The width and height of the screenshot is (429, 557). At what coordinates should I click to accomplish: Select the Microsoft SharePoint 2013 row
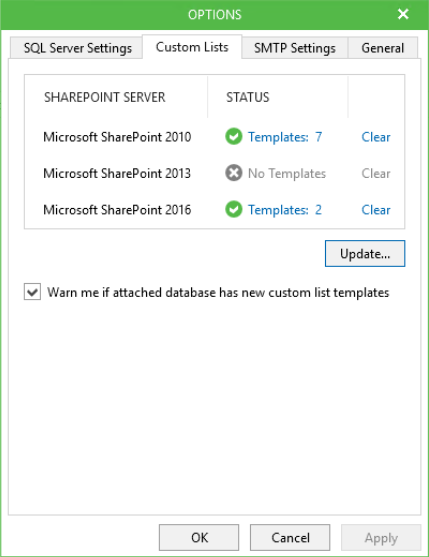214,173
